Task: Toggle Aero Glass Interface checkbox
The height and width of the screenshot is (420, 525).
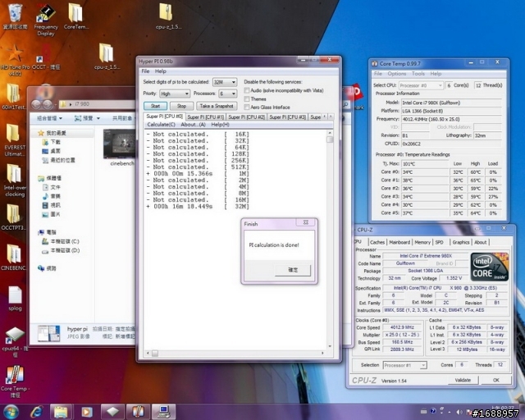Action: pyautogui.click(x=247, y=107)
